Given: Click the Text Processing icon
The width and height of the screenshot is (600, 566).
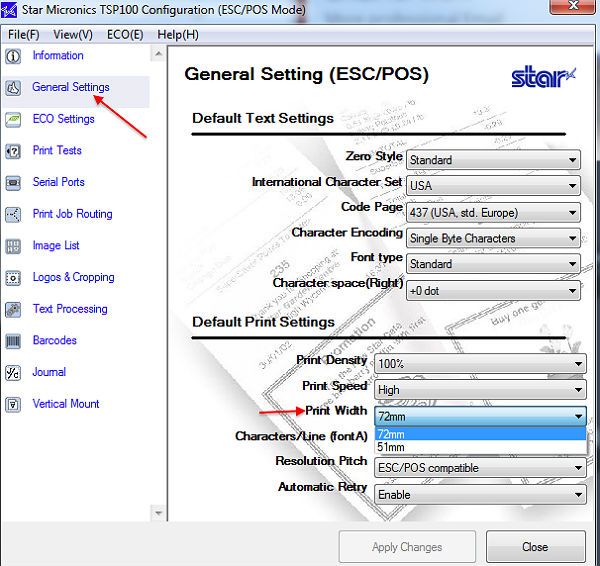Looking at the screenshot, I should [x=13, y=309].
